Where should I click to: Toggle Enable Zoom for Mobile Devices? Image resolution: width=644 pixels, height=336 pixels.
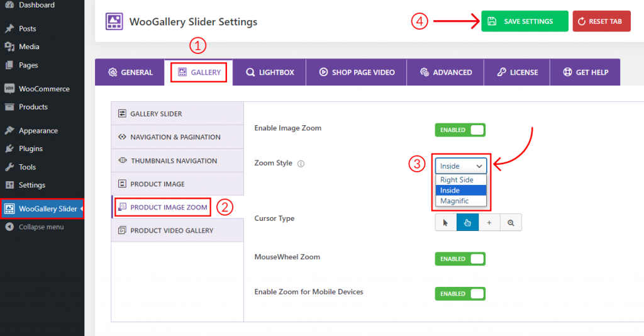(x=460, y=294)
